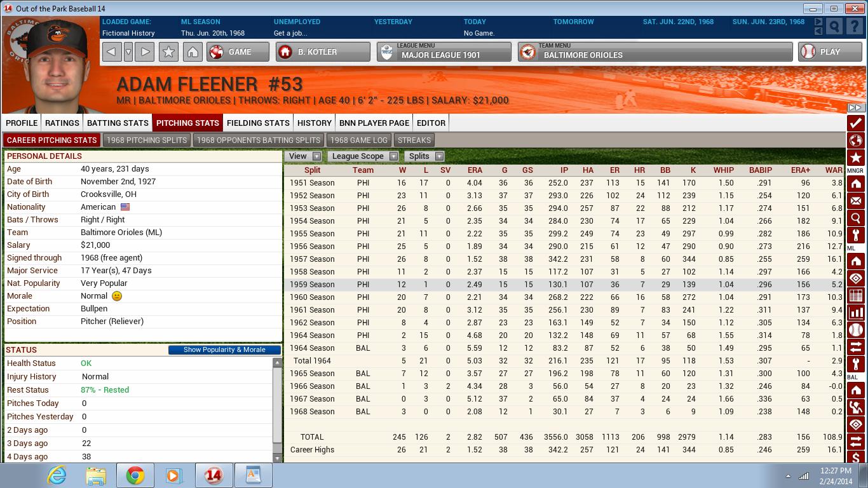The image size is (868, 488).
Task: Click the star icon in right sidebar
Action: pyautogui.click(x=856, y=158)
